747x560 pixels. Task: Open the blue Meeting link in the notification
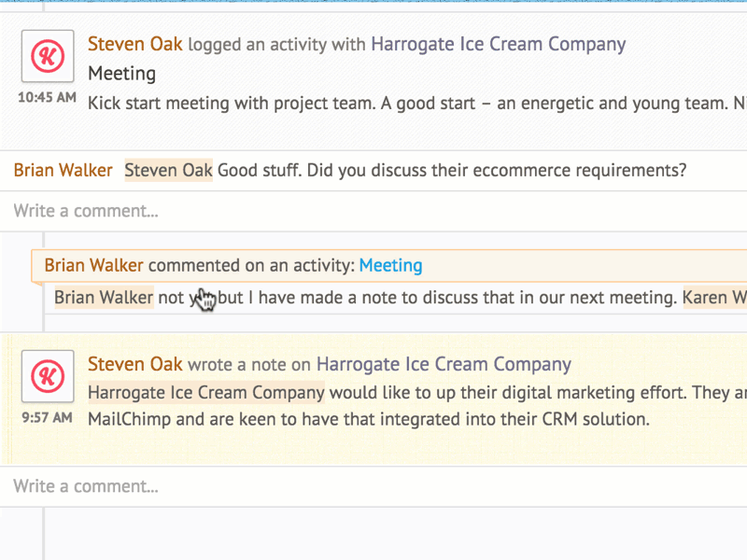tap(390, 265)
